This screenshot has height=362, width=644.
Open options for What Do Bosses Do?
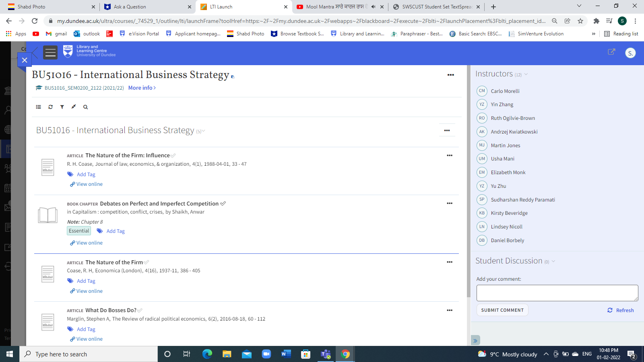[x=450, y=310]
